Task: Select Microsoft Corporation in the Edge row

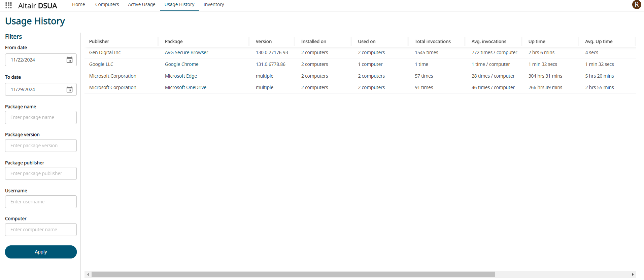Action: pos(113,76)
